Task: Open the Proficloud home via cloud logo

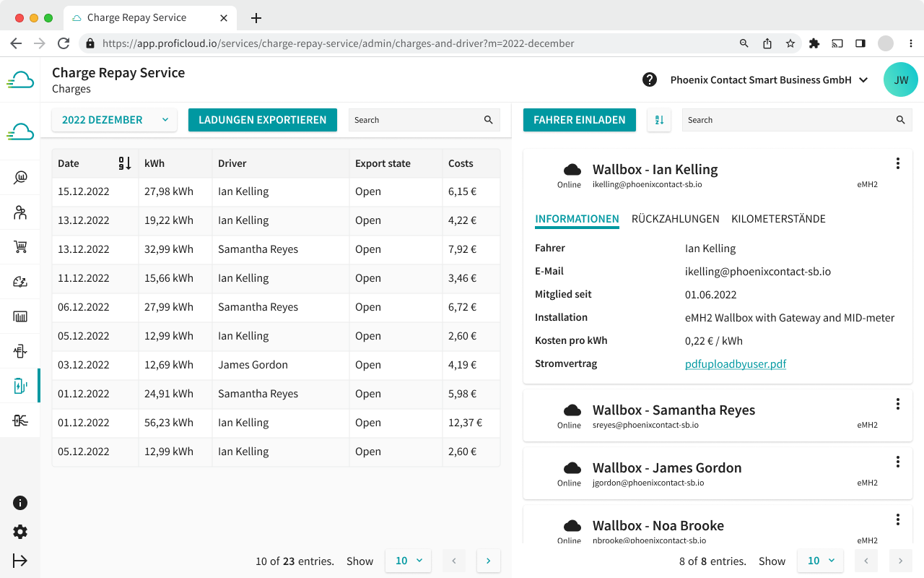Action: pos(20,79)
